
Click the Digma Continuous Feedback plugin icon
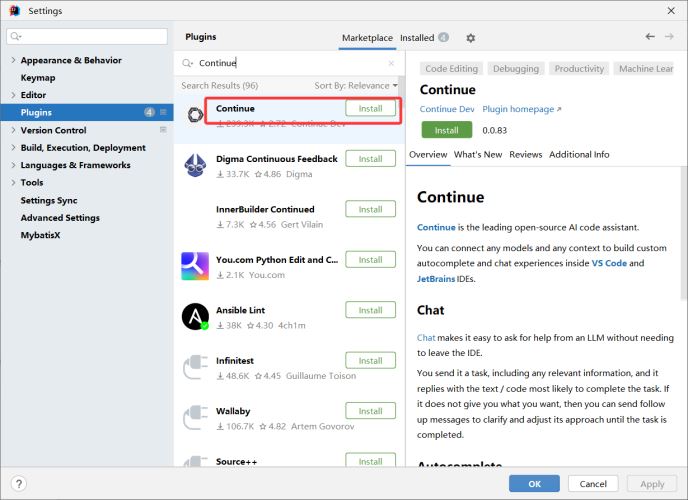[x=195, y=165]
